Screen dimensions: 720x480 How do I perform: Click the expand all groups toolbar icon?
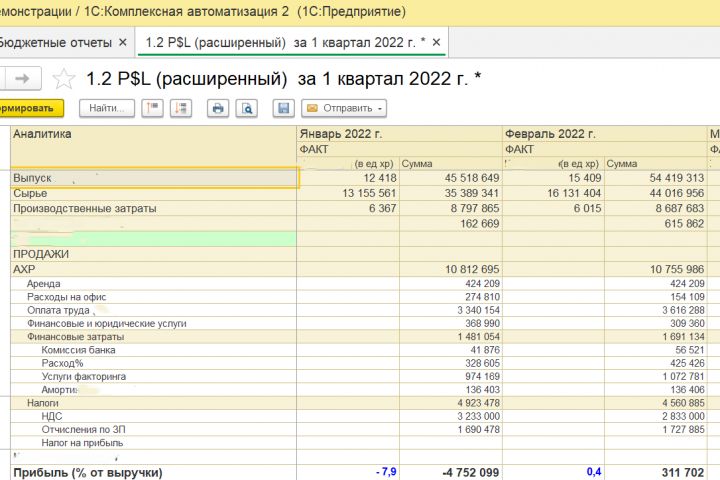coord(181,108)
